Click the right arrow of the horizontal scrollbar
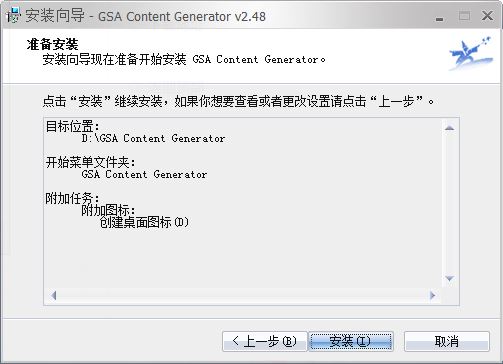 433,295
